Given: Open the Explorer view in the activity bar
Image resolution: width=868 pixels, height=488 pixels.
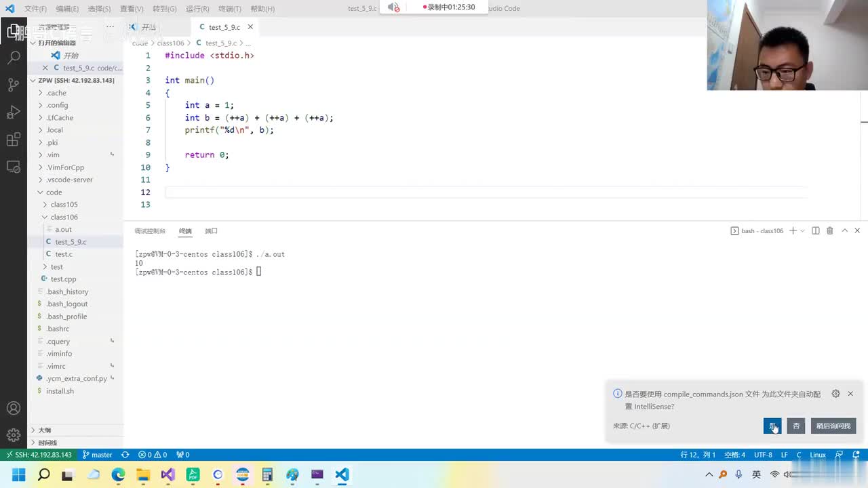Looking at the screenshot, I should (14, 31).
